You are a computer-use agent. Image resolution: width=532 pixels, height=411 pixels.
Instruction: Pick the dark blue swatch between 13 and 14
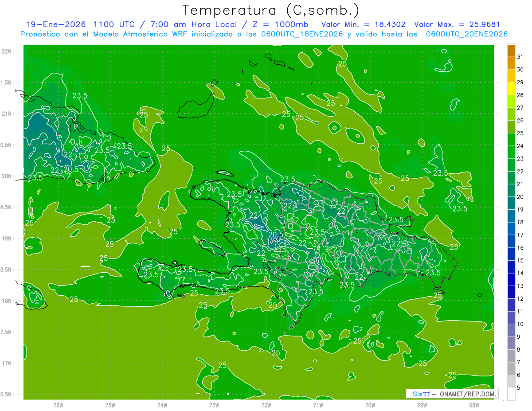coord(511,280)
